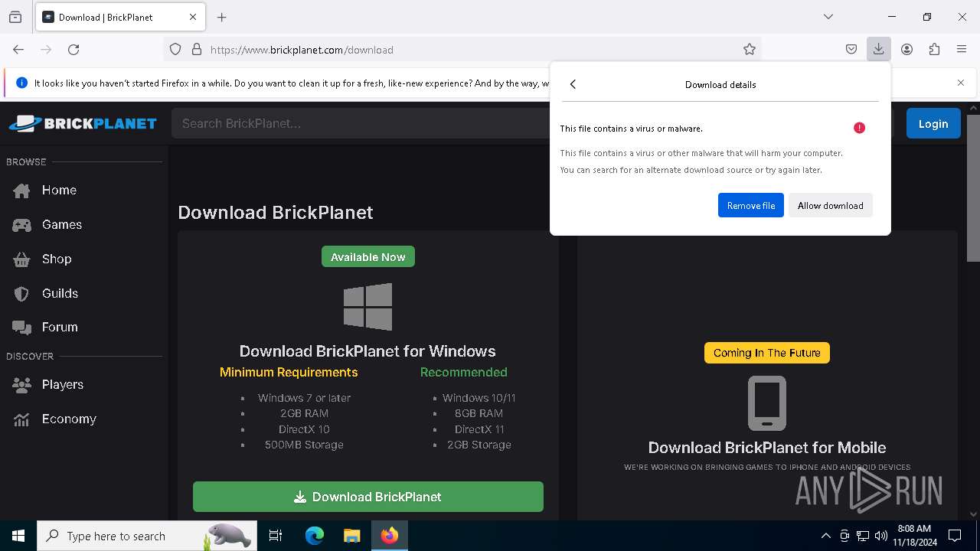Click the Download BrickPlanet for Windows heading
980x551 pixels.
coord(367,350)
